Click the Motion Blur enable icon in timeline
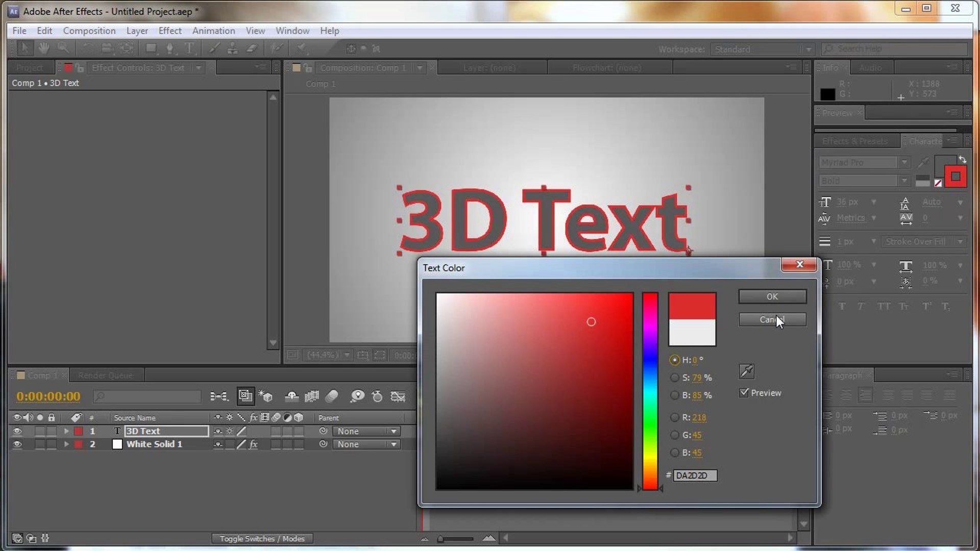Viewport: 980px width, 551px height. click(332, 396)
